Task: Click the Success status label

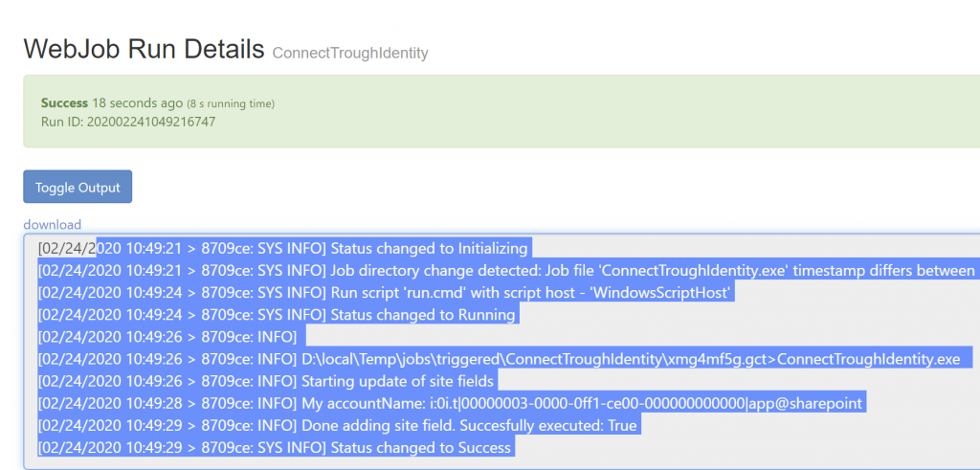Action: (x=64, y=103)
